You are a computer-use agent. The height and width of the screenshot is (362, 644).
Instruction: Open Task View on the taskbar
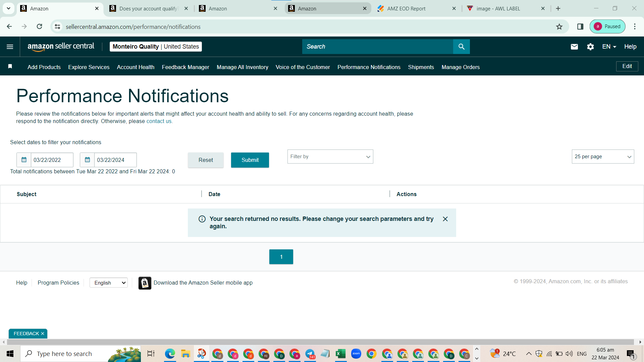(x=151, y=354)
